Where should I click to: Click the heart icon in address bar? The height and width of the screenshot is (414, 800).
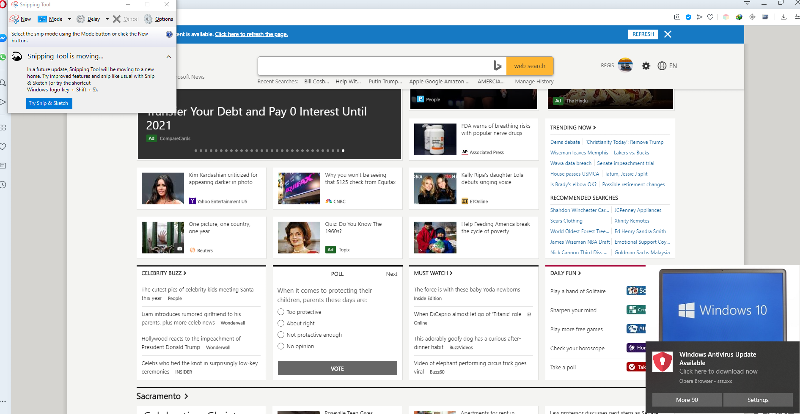coord(710,17)
